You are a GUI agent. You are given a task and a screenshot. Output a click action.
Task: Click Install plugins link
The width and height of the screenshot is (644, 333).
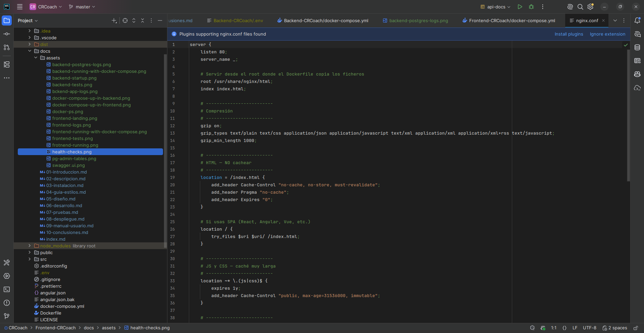tap(569, 34)
